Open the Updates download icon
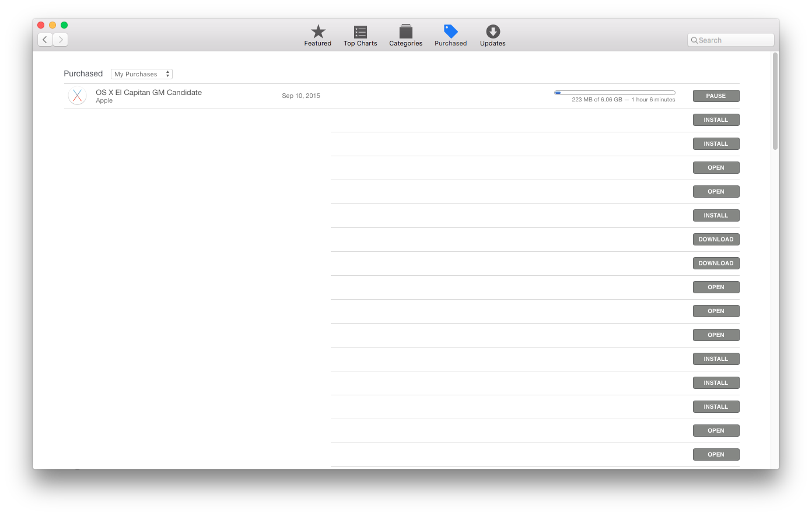 pos(493,31)
